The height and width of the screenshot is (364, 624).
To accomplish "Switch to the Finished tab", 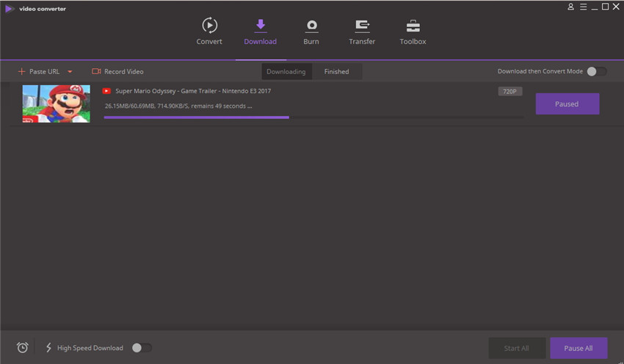I will 337,72.
